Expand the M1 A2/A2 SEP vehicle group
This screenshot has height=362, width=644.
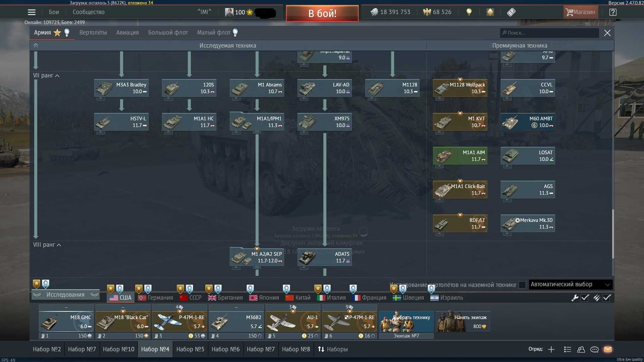click(x=257, y=267)
